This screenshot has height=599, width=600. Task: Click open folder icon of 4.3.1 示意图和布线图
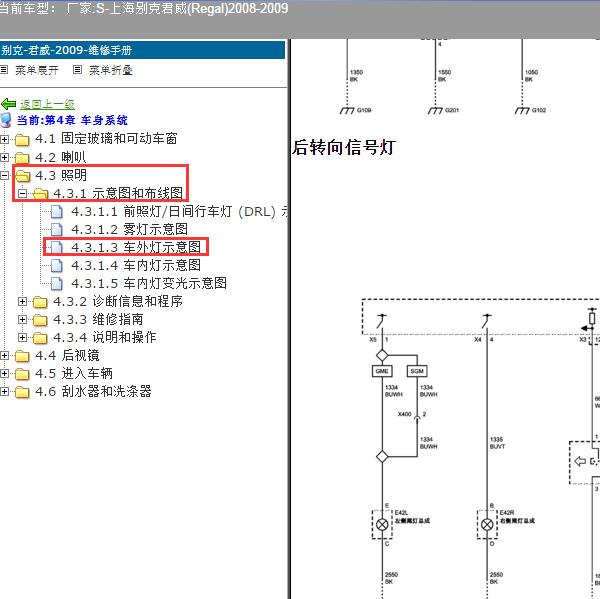click(41, 194)
